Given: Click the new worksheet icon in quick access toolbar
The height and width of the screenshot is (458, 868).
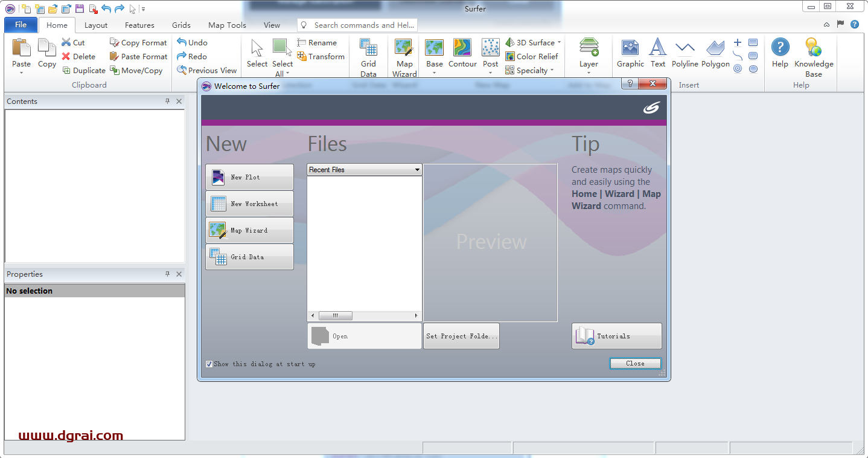Looking at the screenshot, I should point(40,8).
